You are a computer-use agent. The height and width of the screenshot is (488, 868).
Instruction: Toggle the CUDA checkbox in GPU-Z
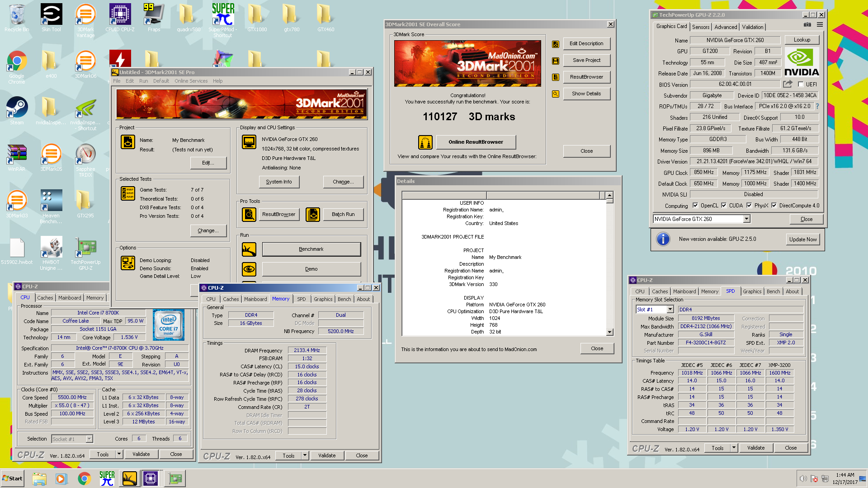tap(724, 206)
